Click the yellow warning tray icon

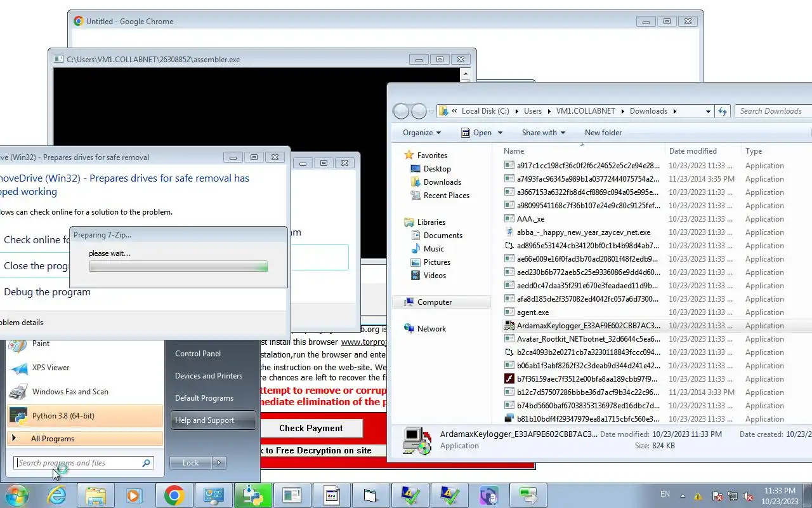tap(698, 496)
